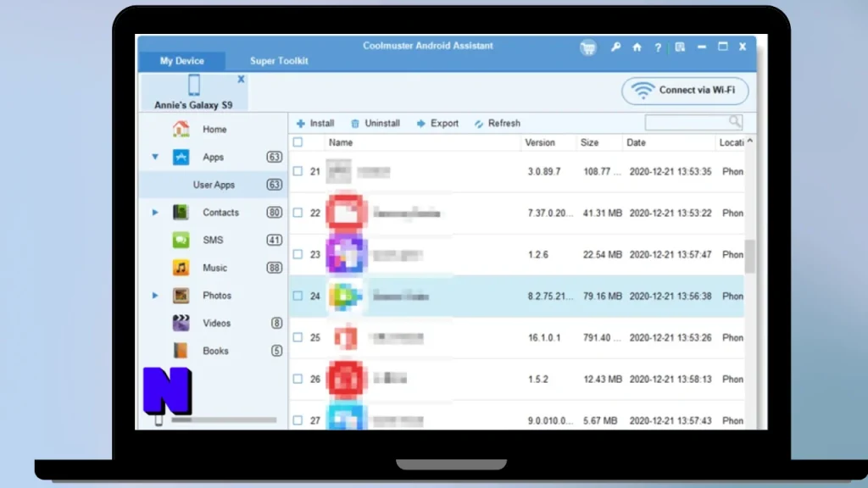Focus the app search input field
The width and height of the screenshot is (868, 488).
[x=687, y=122]
